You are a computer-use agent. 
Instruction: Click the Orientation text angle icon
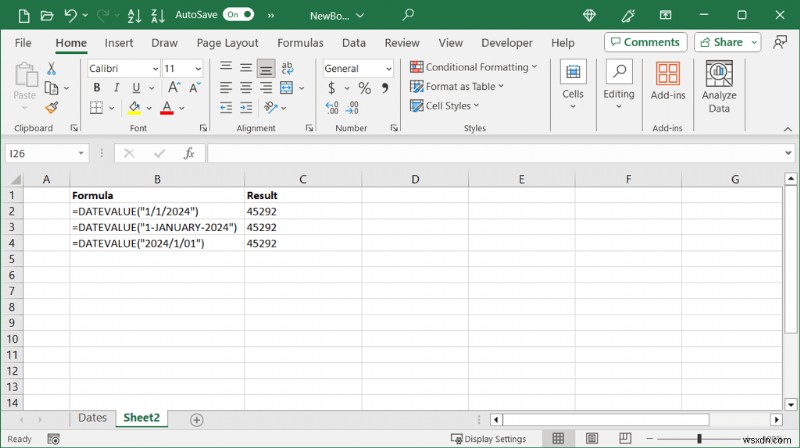pyautogui.click(x=270, y=107)
